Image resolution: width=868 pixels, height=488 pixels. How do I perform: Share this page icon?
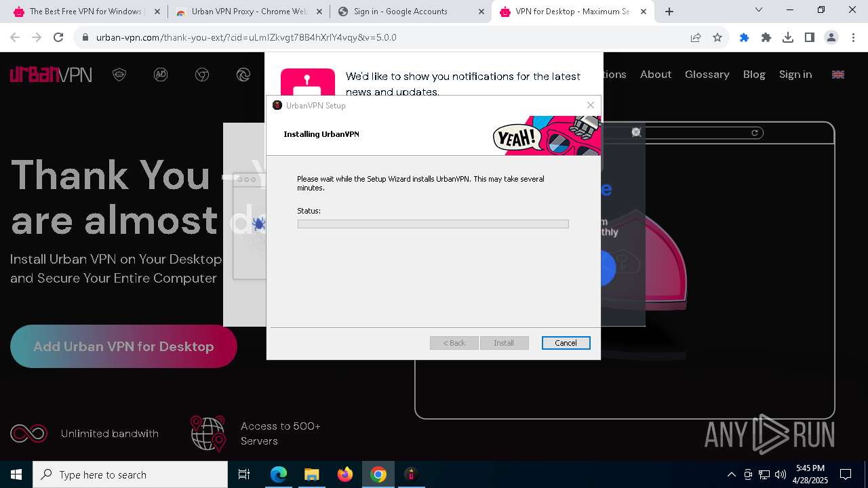coord(696,37)
